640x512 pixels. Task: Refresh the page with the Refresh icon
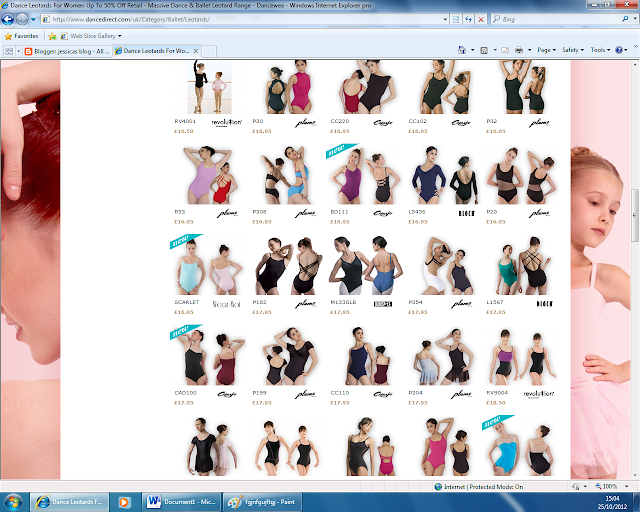point(469,19)
